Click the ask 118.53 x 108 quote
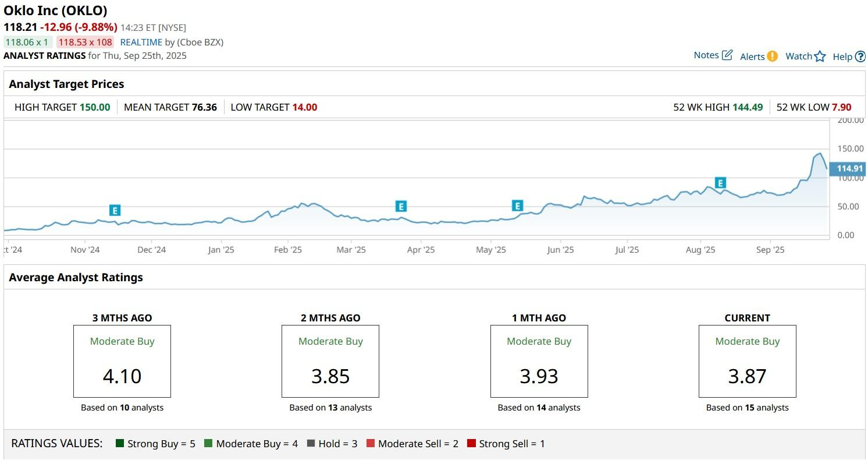Image resolution: width=868 pixels, height=460 pixels. pyautogui.click(x=85, y=42)
